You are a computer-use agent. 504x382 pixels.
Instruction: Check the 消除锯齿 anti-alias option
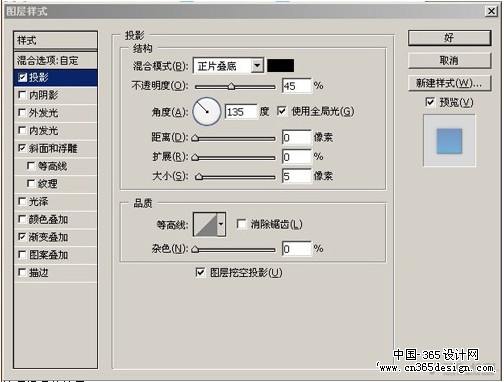click(x=241, y=224)
